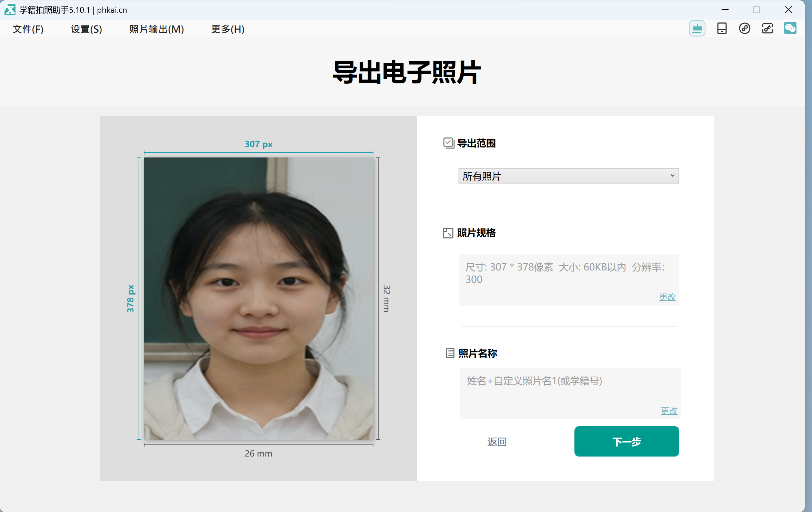The width and height of the screenshot is (812, 512).
Task: Click the 导出电子照片 heading
Action: pos(406,72)
